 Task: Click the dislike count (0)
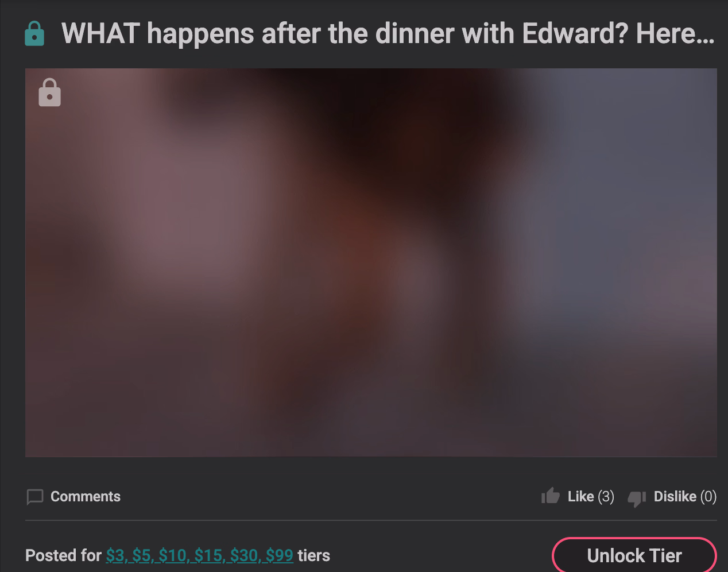click(x=708, y=497)
